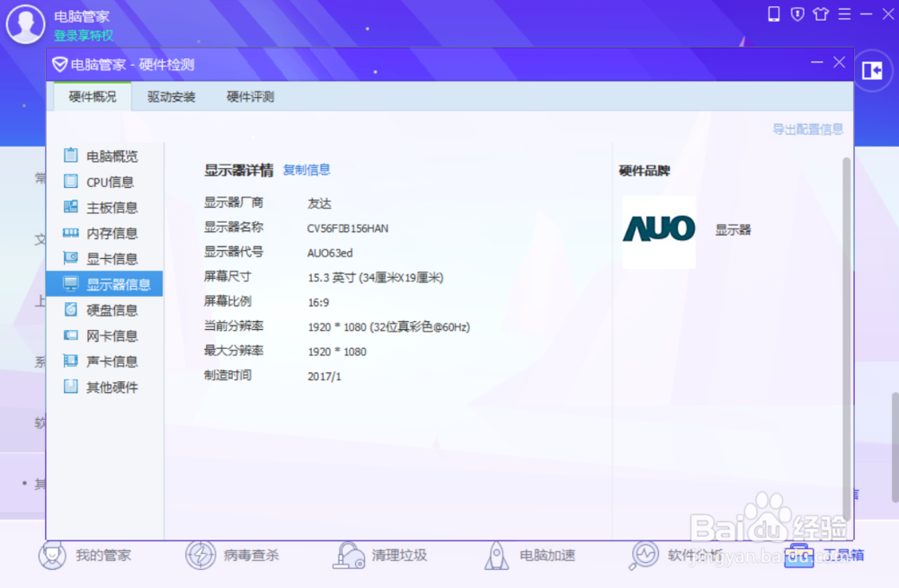
Task: Open the skin shirt icon
Action: pyautogui.click(x=821, y=13)
